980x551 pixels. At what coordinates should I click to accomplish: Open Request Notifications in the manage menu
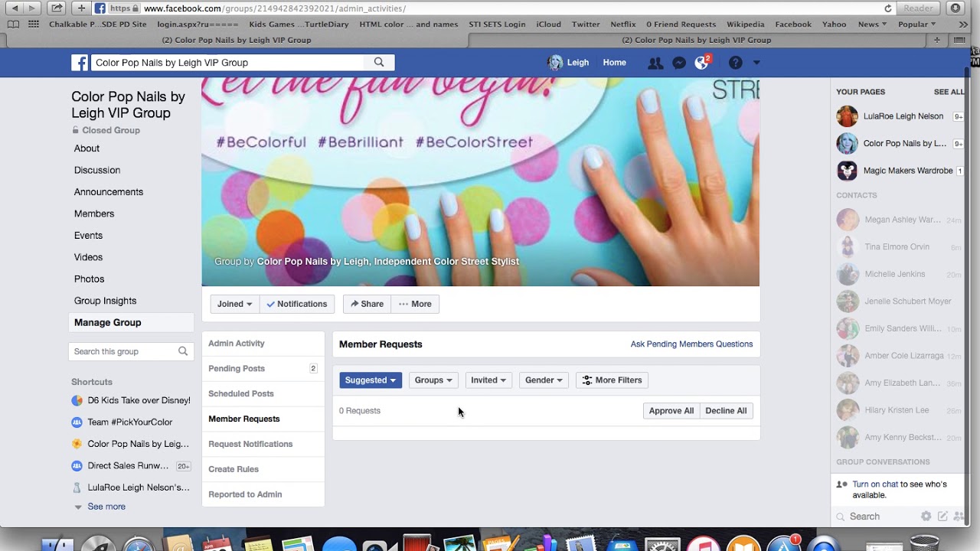pos(250,444)
